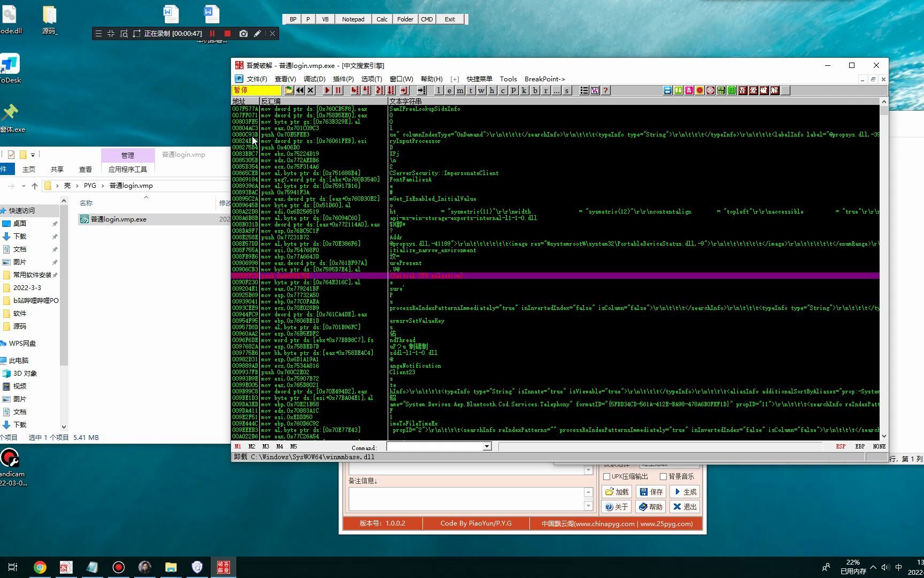924x578 pixels.
Task: Expand the dropdown above 备注信息 in packer window
Action: (588, 470)
